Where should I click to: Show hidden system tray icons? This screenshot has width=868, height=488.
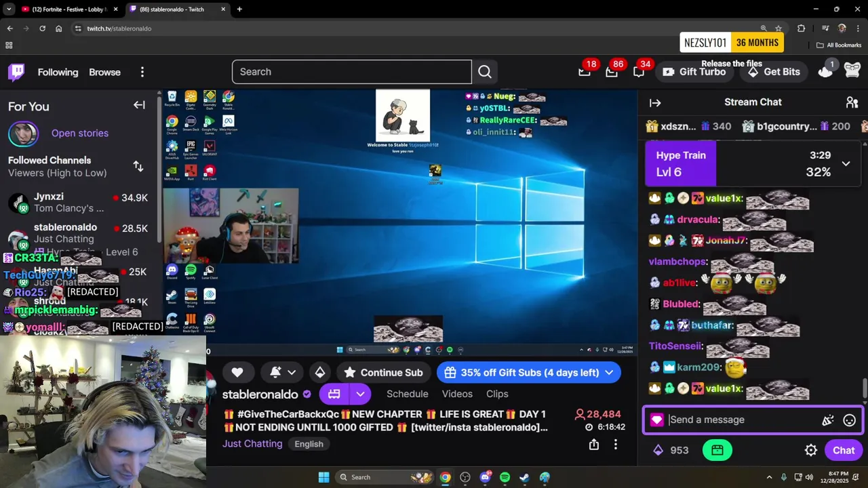[769, 477]
